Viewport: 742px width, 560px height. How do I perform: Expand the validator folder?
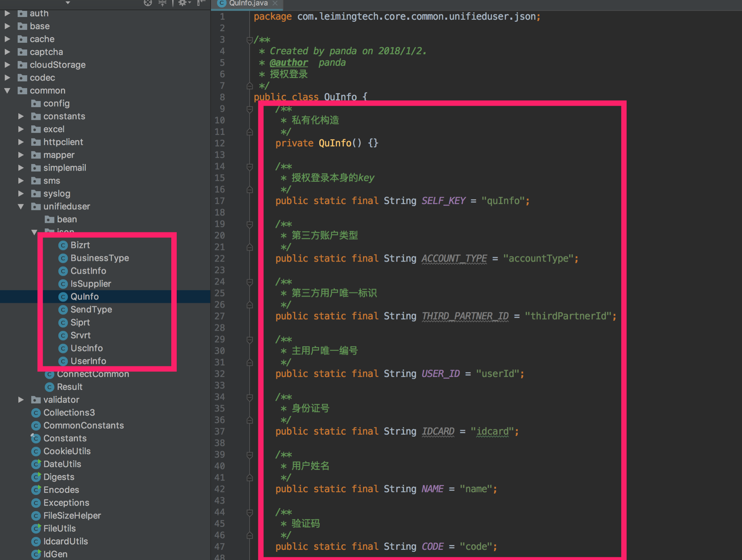[21, 400]
